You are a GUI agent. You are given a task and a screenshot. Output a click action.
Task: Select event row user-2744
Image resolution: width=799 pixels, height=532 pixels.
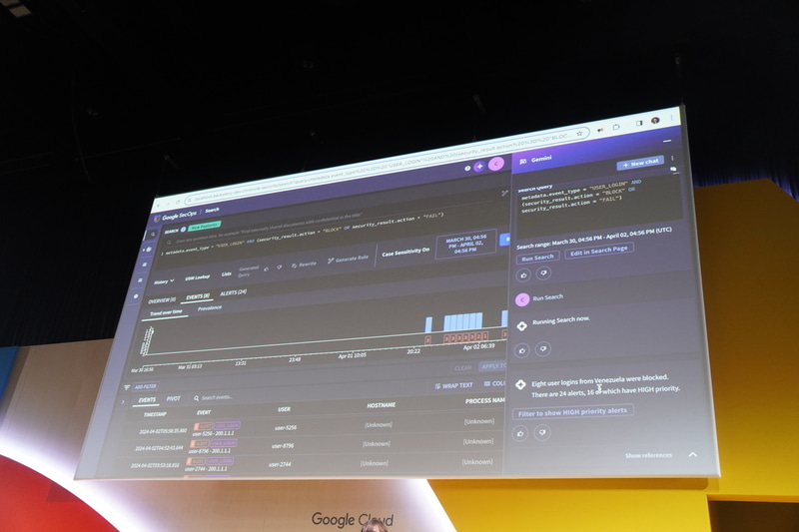(306, 464)
